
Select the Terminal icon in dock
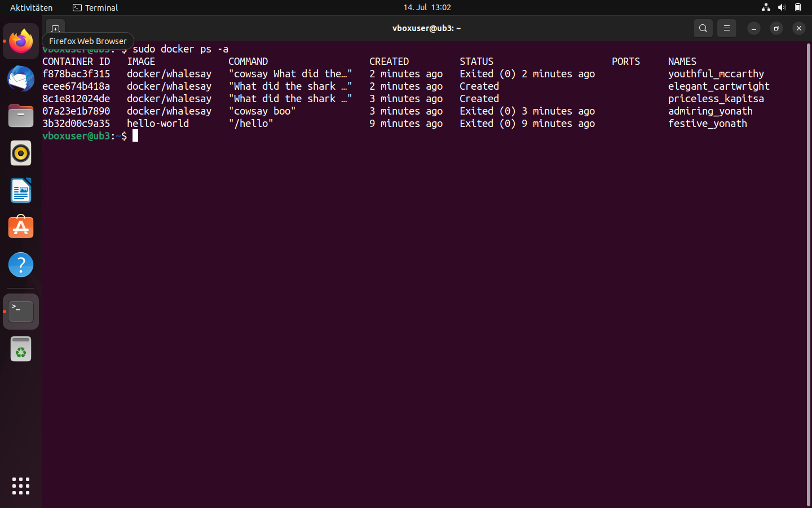21,312
